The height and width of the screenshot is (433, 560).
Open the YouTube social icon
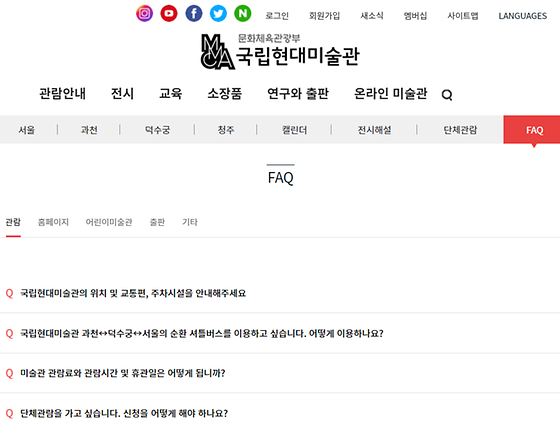[x=169, y=14]
